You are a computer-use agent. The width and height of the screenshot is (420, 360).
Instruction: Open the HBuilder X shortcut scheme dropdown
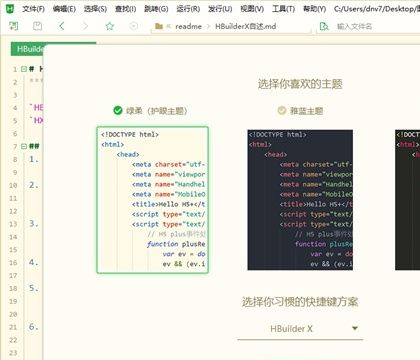pos(300,329)
